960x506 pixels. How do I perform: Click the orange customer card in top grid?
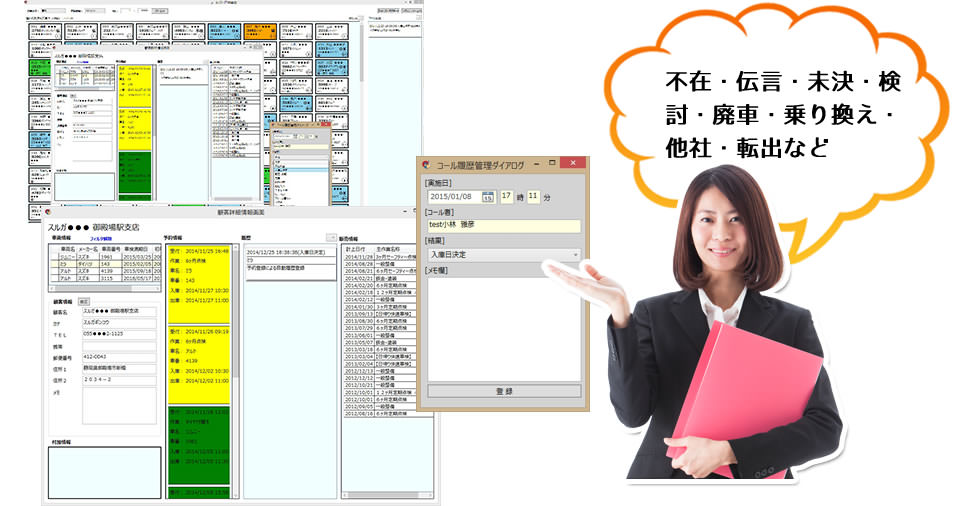(260, 32)
